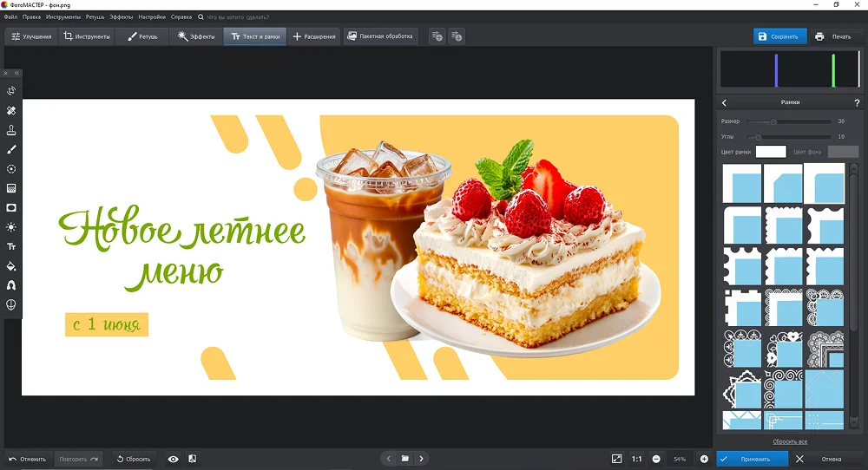Open the Цвет рамки white color swatch
868x470 pixels.
[x=771, y=152]
